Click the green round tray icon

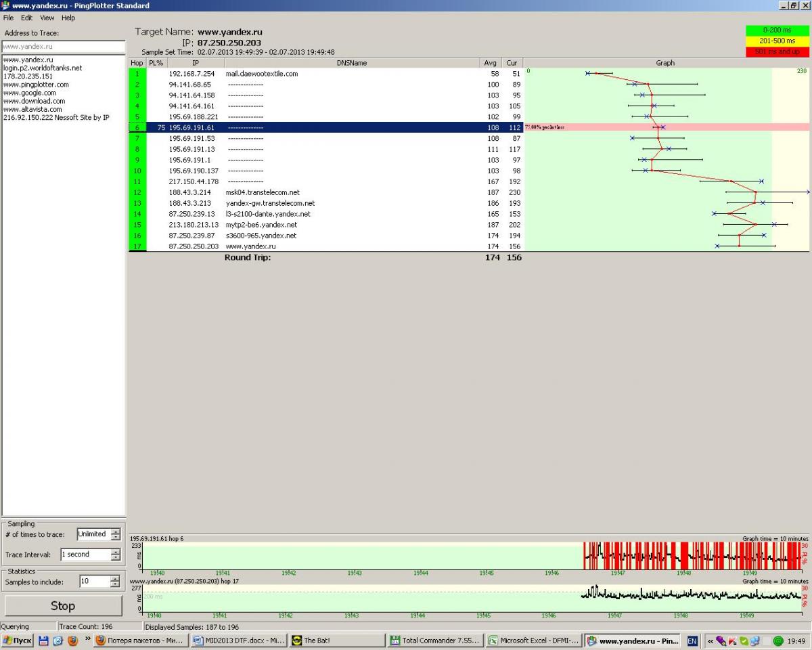point(778,641)
